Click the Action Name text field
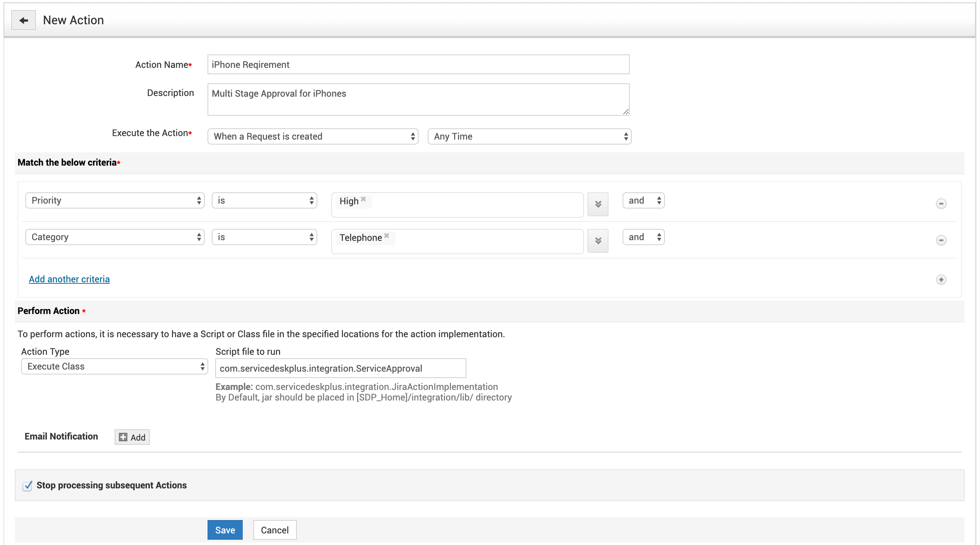 [418, 65]
